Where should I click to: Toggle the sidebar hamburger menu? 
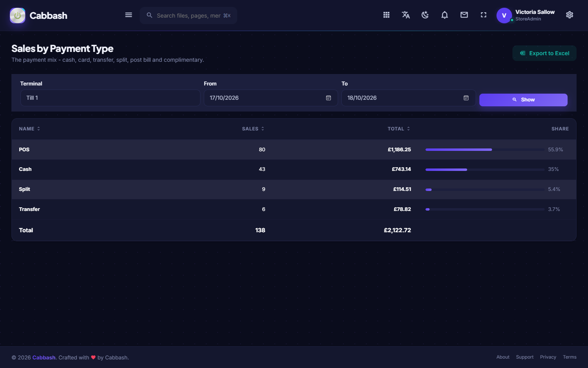[x=129, y=15]
